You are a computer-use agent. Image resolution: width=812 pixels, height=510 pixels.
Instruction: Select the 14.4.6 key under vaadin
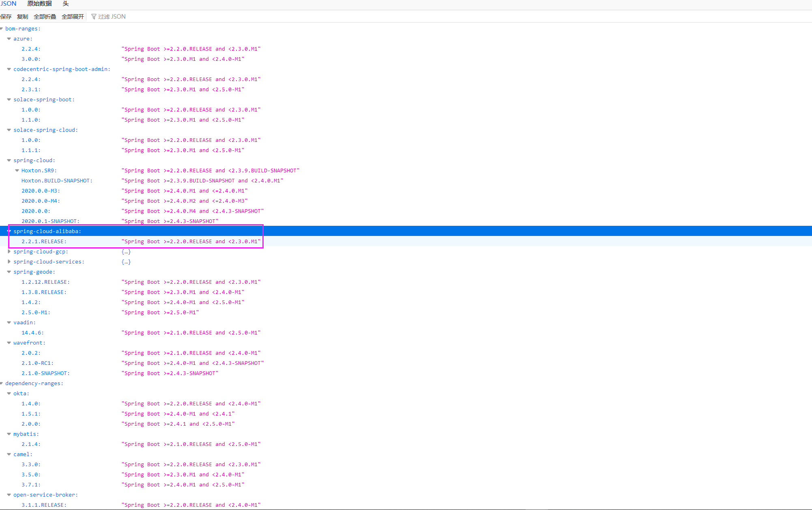pyautogui.click(x=32, y=333)
